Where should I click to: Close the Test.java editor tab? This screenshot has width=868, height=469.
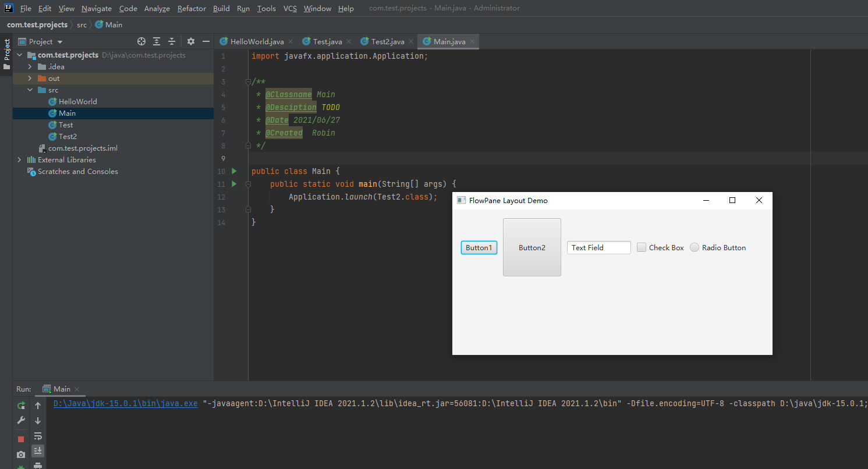coord(348,41)
